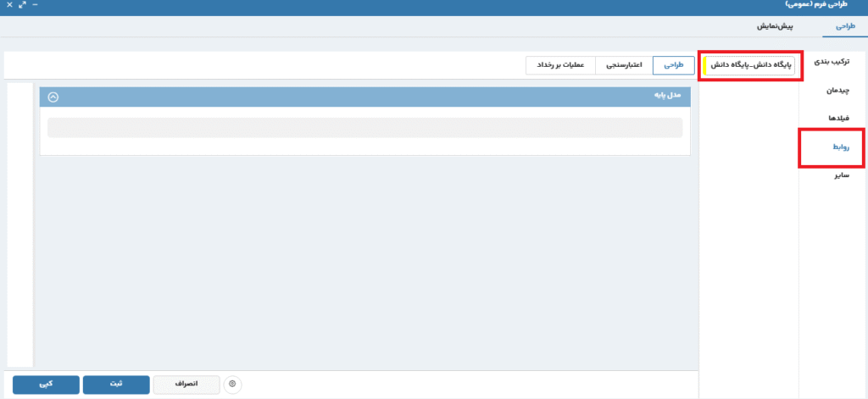Screen dimensions: 868x399
Task: Click the round settings icon beside انصراف
Action: pyautogui.click(x=233, y=385)
